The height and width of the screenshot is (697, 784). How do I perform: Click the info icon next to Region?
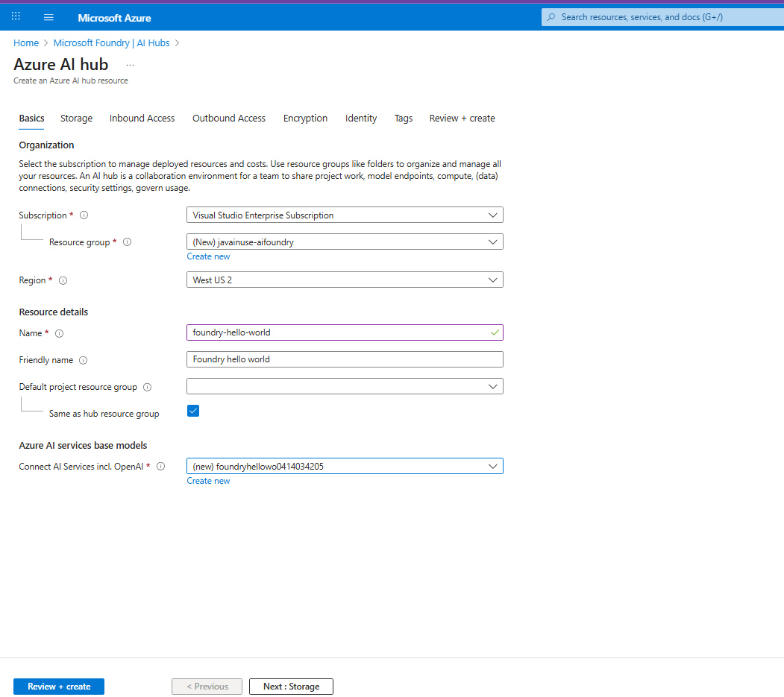[63, 280]
